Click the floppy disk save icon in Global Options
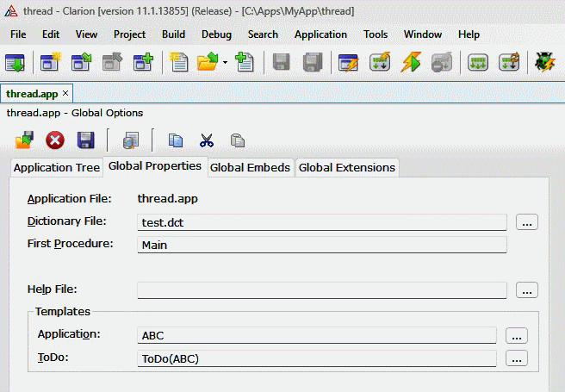The image size is (565, 392). click(x=85, y=140)
